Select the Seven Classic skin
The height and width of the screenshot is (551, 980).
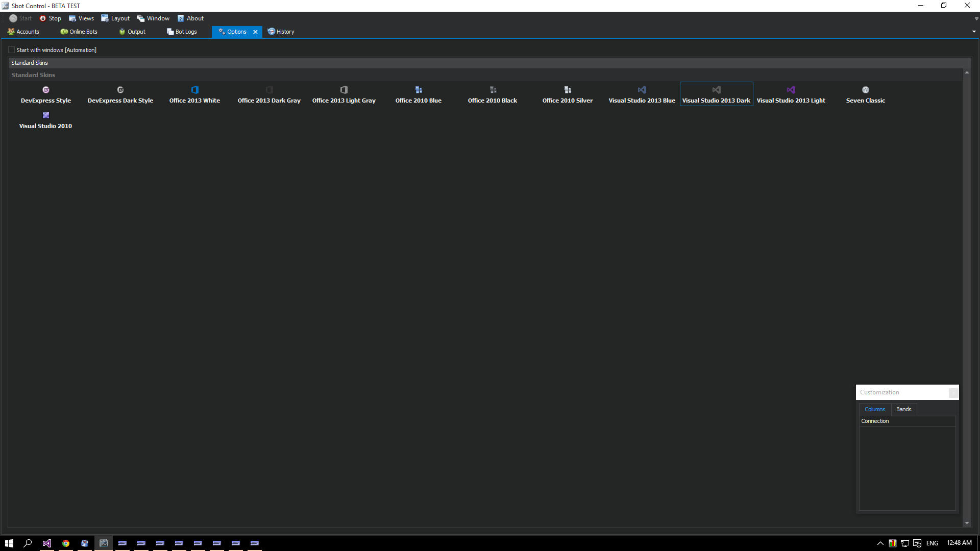865,95
